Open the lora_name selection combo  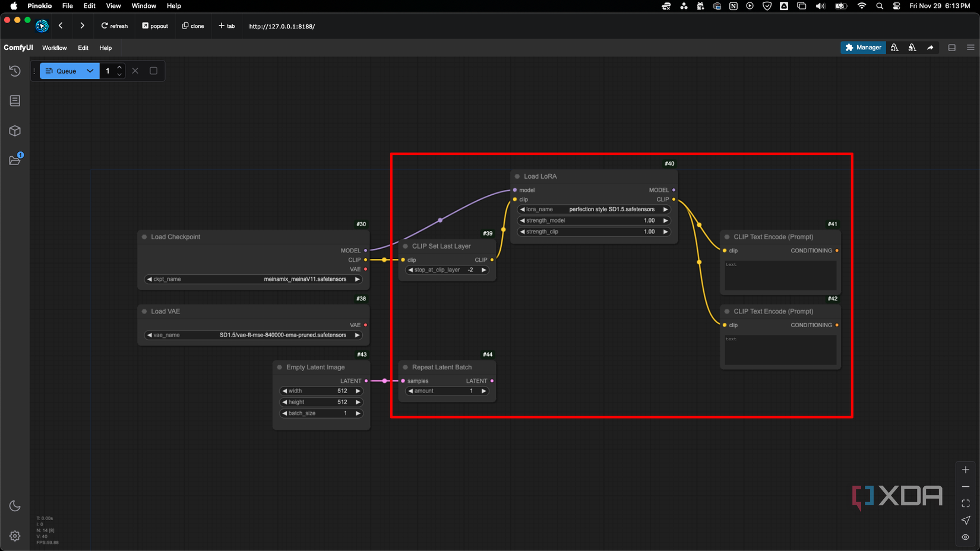pos(593,210)
